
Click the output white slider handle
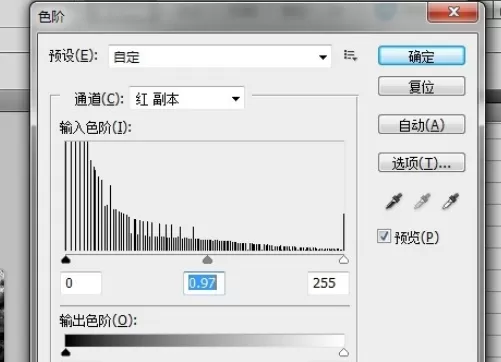click(x=344, y=352)
